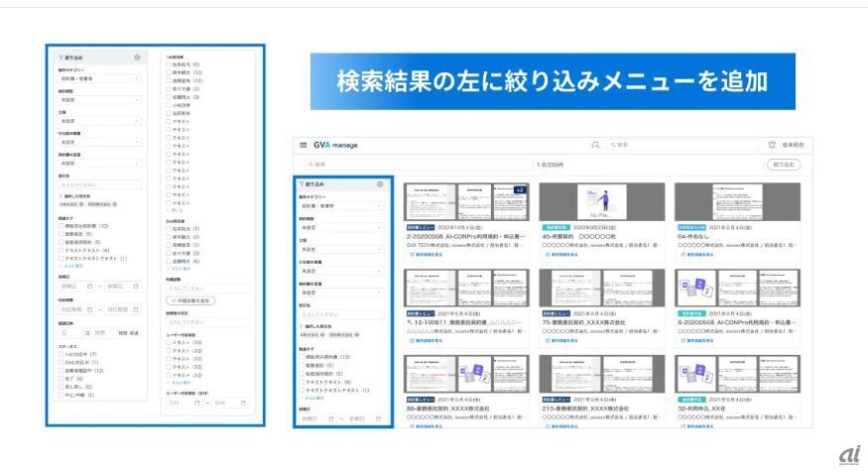Check 中止/中断 (1) status in enlarged panel
868x473 pixels.
point(62,395)
